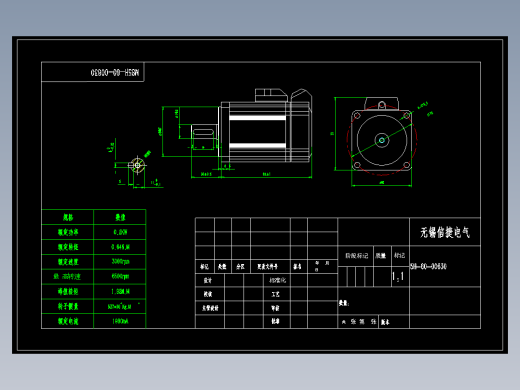Click the 设计 label in the title block
The width and height of the screenshot is (520, 390).
pyautogui.click(x=208, y=280)
